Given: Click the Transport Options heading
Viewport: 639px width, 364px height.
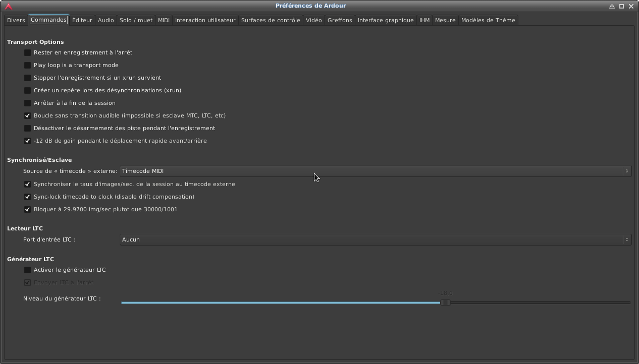Looking at the screenshot, I should 35,42.
